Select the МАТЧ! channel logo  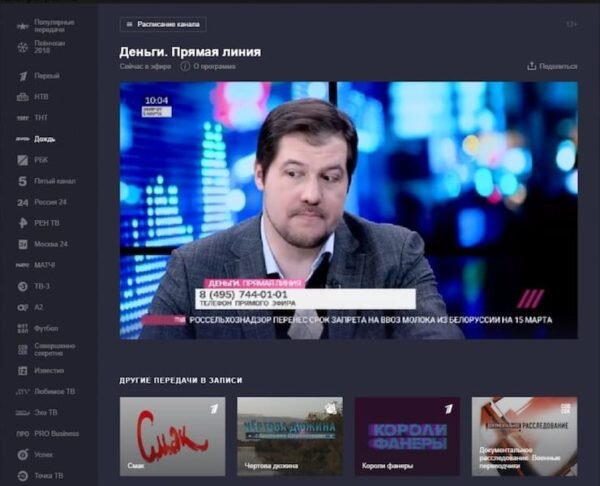[x=23, y=265]
